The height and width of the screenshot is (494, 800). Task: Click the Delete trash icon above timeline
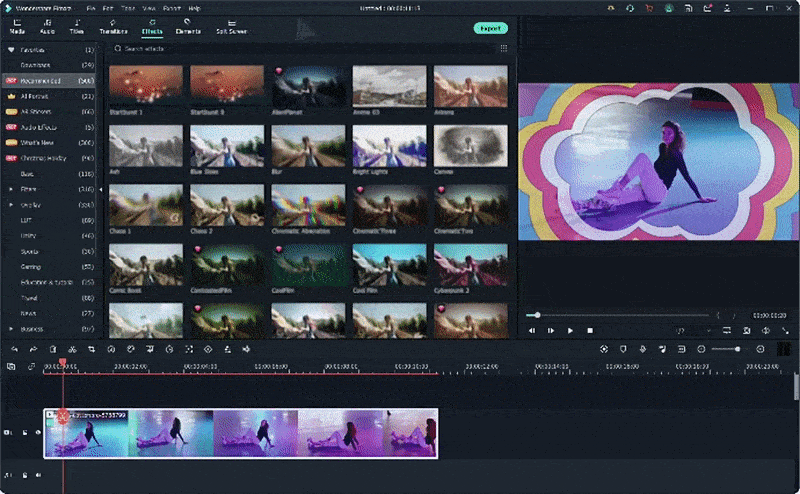(52, 349)
